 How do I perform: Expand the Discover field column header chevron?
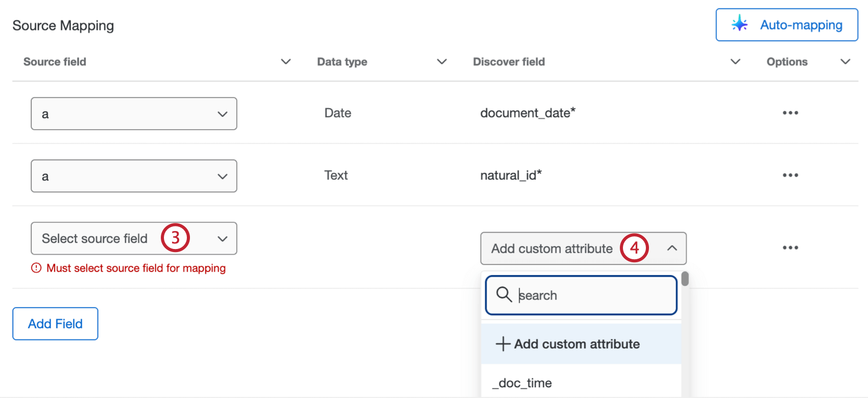735,62
